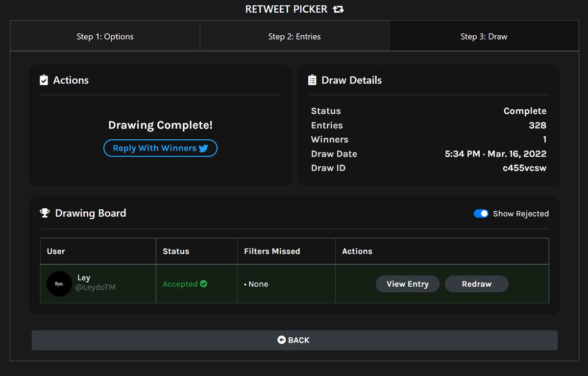Go back using the BACK button
The width and height of the screenshot is (588, 376).
point(294,340)
